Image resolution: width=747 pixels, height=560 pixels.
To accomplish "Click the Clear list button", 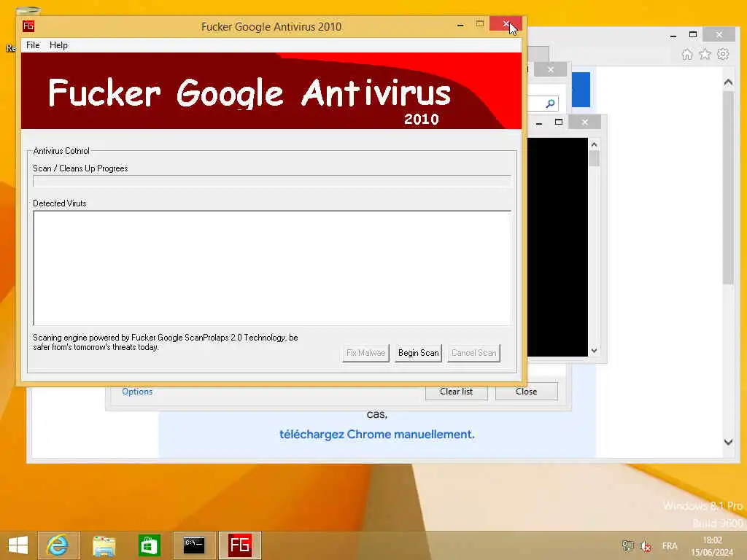I will [x=457, y=392].
